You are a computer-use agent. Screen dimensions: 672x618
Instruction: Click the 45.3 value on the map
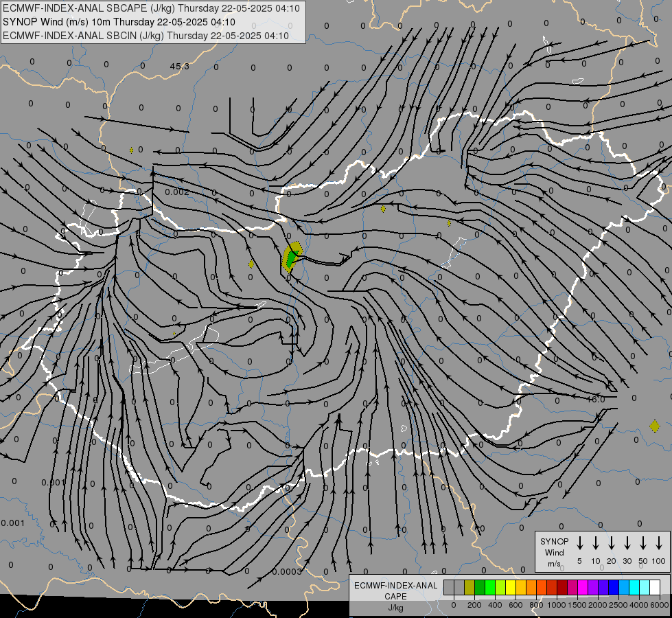[x=180, y=66]
